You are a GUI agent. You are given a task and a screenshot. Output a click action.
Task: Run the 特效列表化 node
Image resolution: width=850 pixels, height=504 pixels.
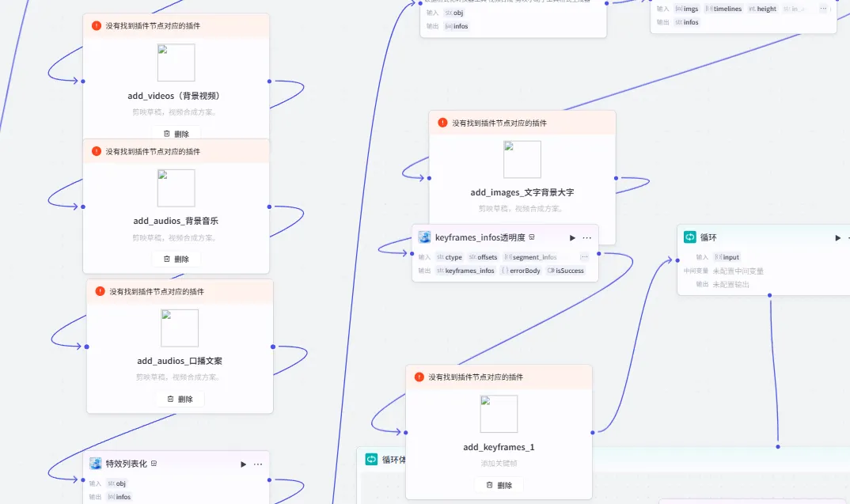(x=244, y=464)
